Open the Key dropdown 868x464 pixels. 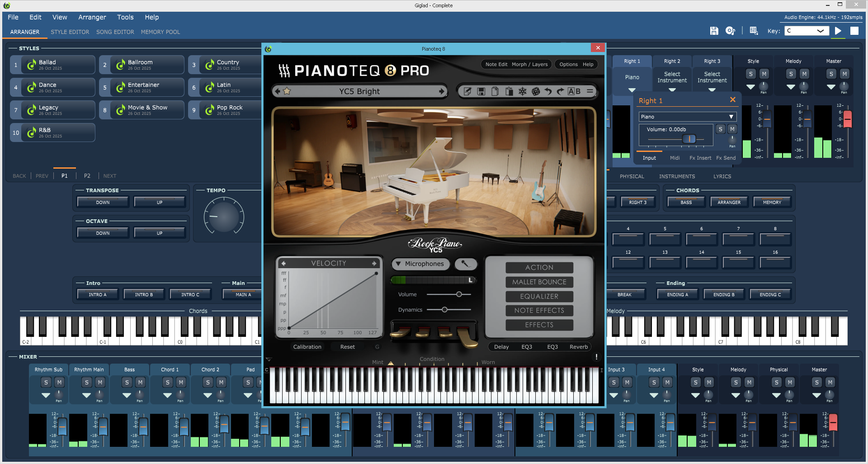click(x=807, y=31)
